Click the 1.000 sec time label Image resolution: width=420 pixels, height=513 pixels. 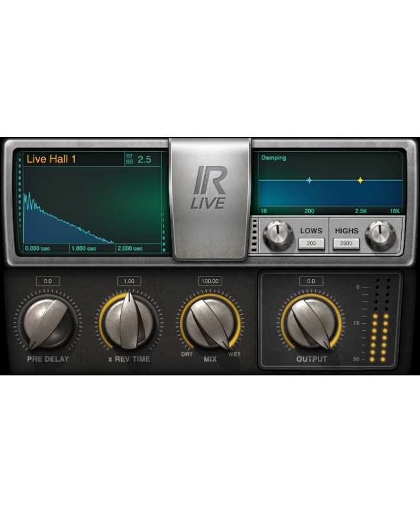84,248
